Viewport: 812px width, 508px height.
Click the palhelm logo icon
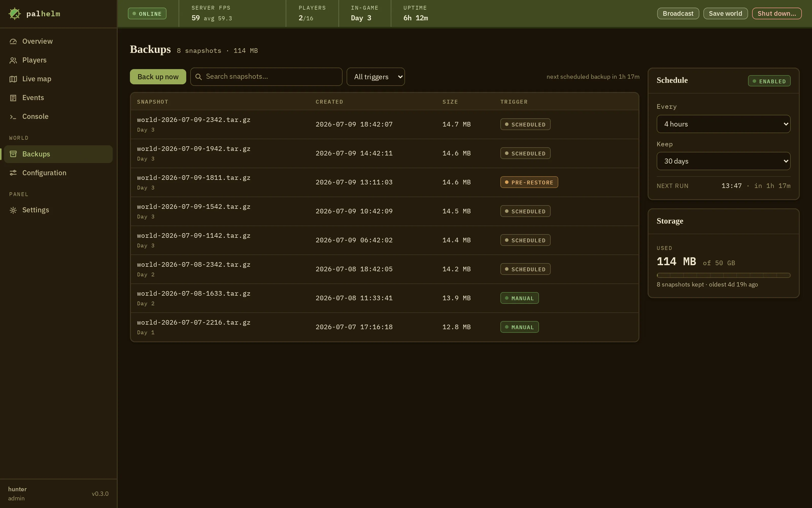(14, 14)
